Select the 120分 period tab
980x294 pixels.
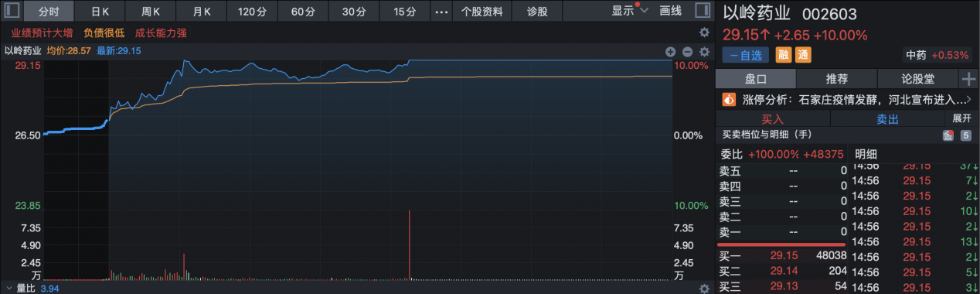click(x=252, y=12)
